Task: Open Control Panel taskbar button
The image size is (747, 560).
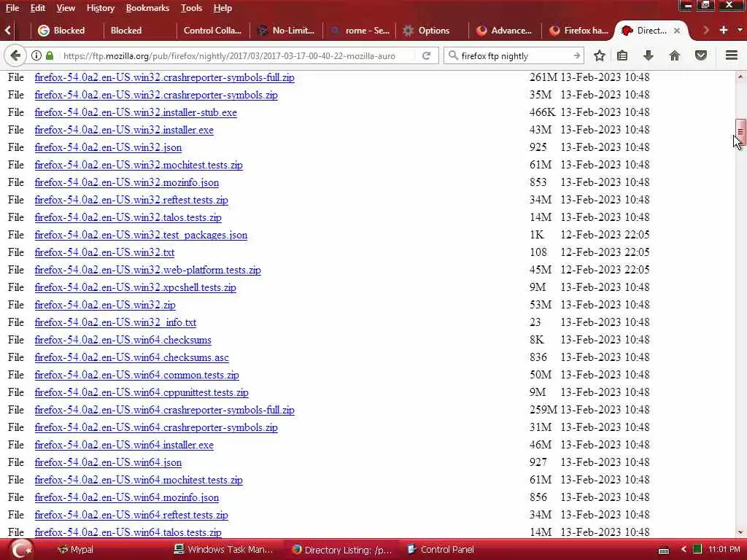Action: 441,550
